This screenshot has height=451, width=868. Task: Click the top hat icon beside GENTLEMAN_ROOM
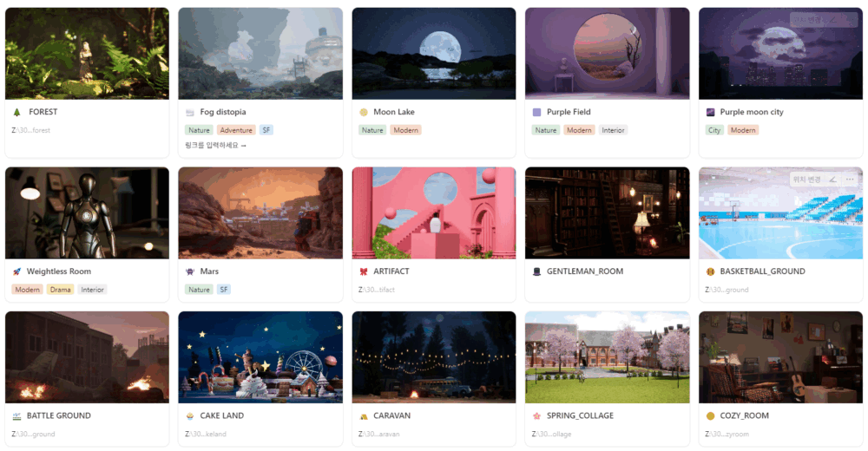pos(536,271)
